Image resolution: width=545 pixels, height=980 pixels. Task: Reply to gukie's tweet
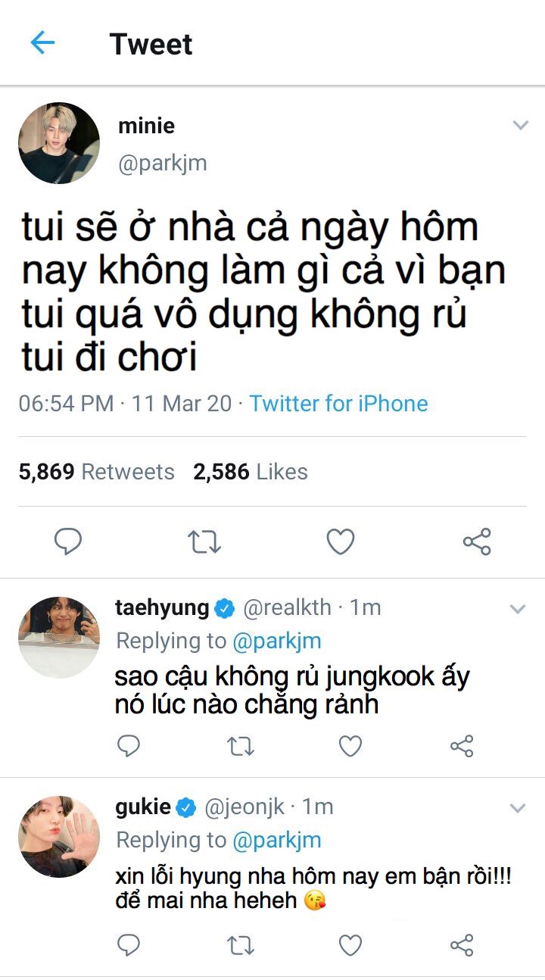point(129,945)
